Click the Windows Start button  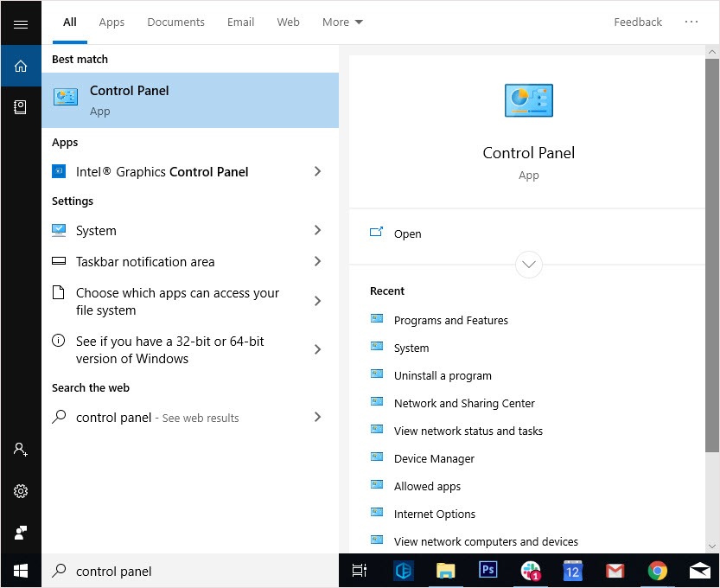[21, 571]
